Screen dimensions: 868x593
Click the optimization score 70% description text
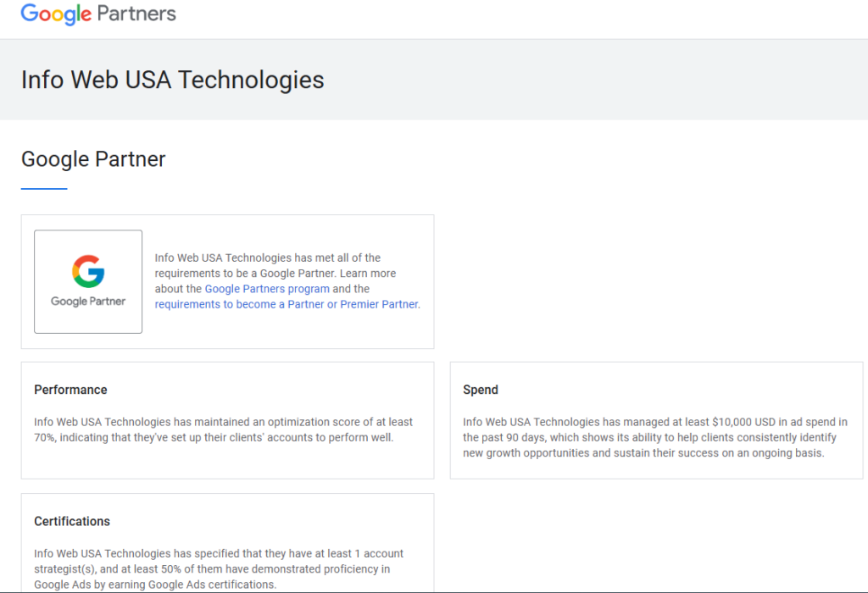[223, 430]
